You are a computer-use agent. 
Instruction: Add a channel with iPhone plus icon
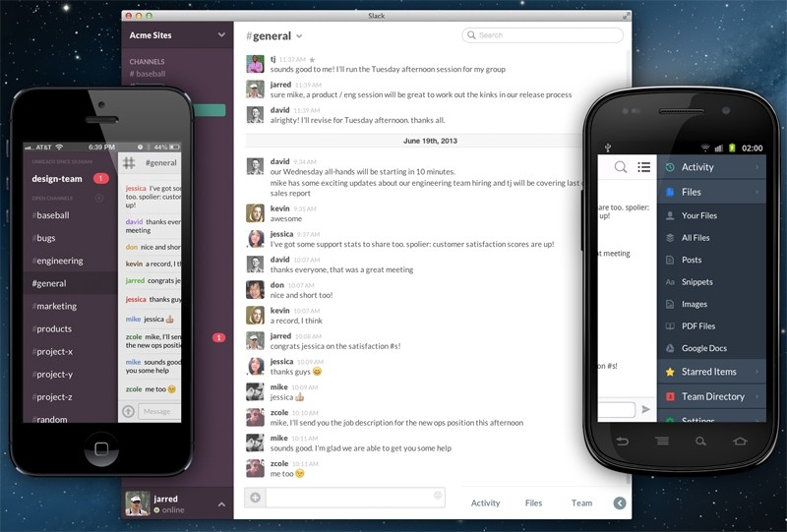point(99,198)
